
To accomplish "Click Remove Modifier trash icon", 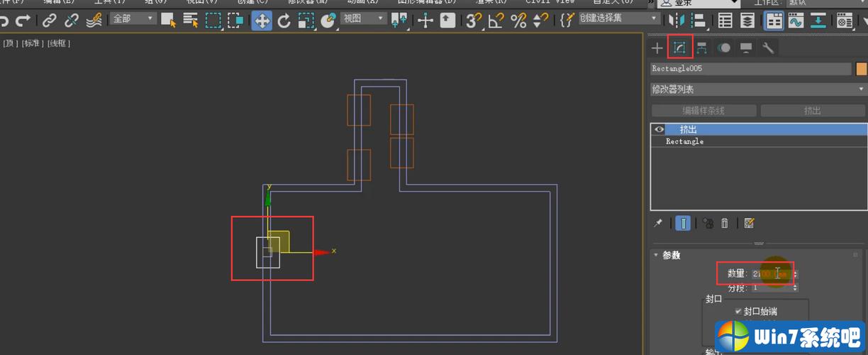I will coord(725,223).
